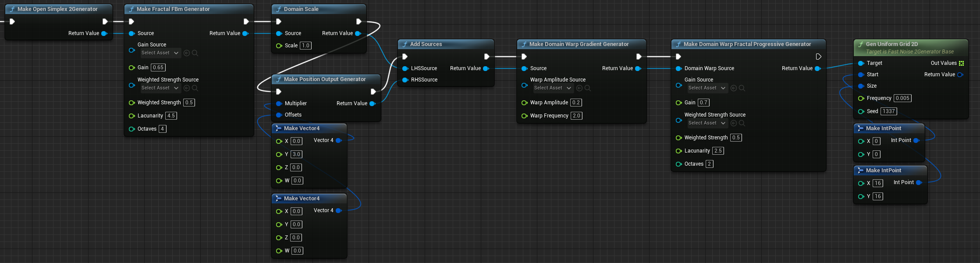Click the LHSSource pin on Add Sources

tap(405, 68)
